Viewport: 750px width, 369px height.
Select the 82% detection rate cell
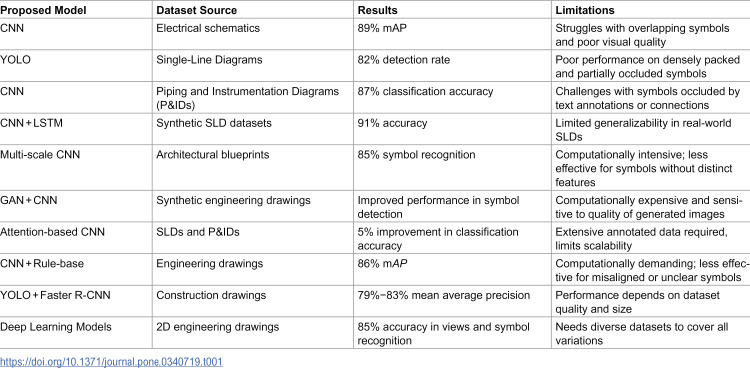pyautogui.click(x=452, y=66)
